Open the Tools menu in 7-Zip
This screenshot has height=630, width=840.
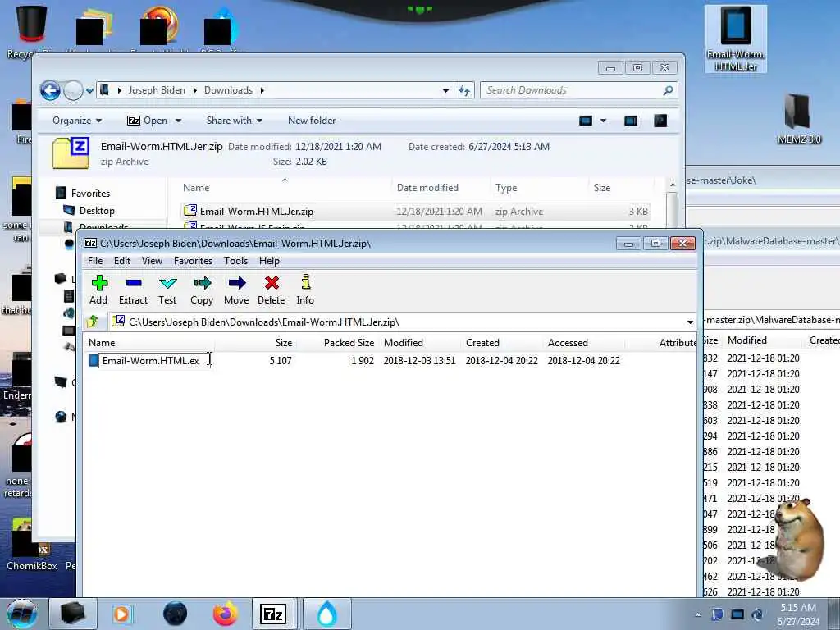(235, 261)
